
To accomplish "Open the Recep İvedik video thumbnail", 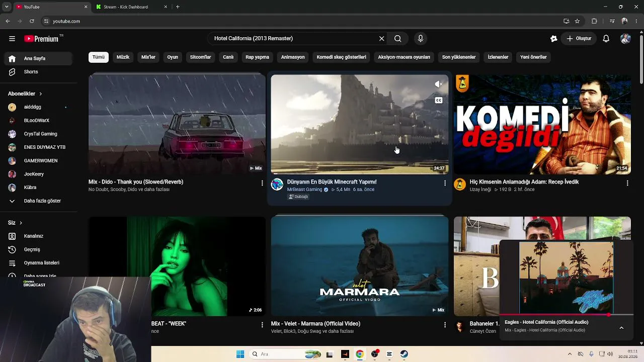I will [x=542, y=124].
